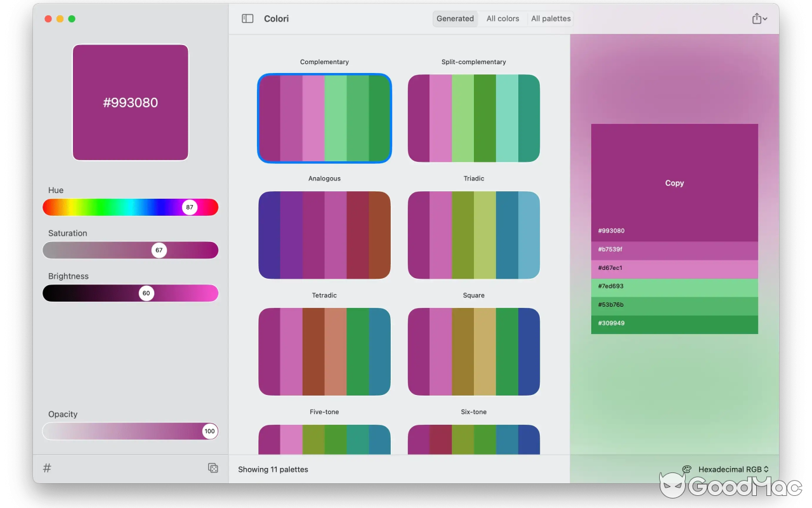Switch to the All colors tab
Screen dimensions: 812x508
502,18
